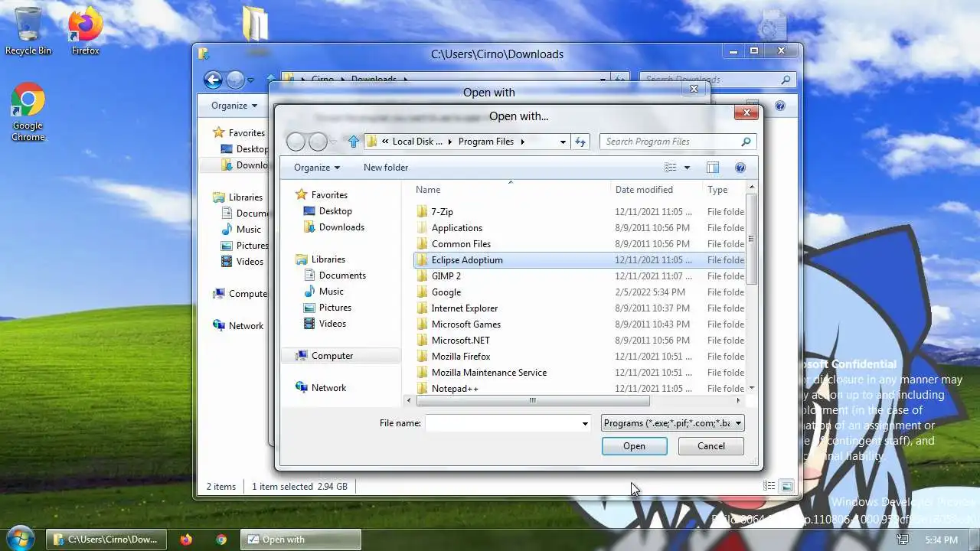Viewport: 980px width, 551px height.
Task: Select Network in Downloads explorer sidebar
Action: click(246, 326)
